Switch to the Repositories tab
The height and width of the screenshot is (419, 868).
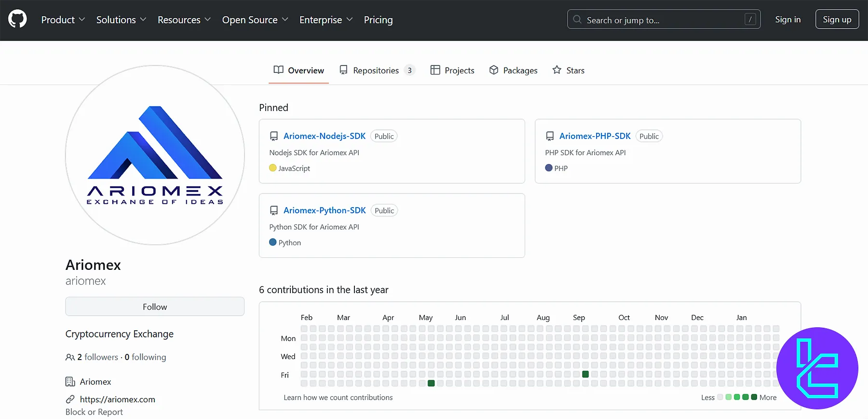click(x=377, y=70)
